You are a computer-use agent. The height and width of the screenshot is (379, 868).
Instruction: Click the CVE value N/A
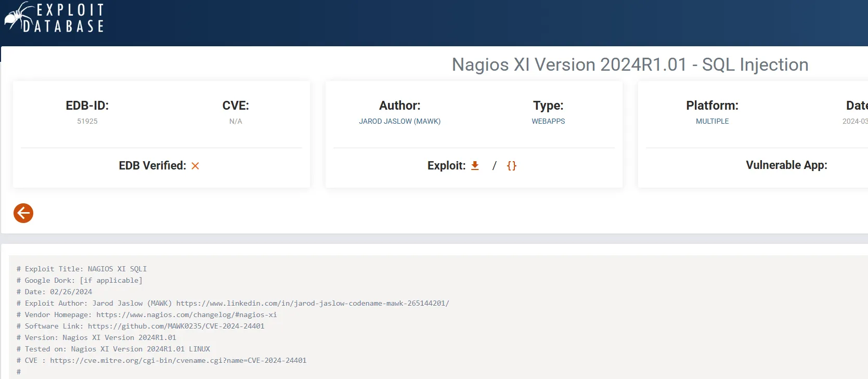[236, 121]
